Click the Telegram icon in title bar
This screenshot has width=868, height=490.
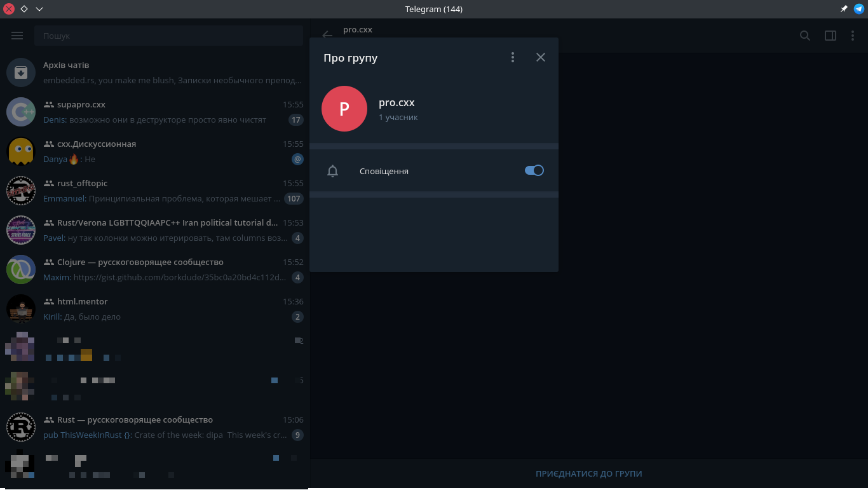(x=859, y=9)
